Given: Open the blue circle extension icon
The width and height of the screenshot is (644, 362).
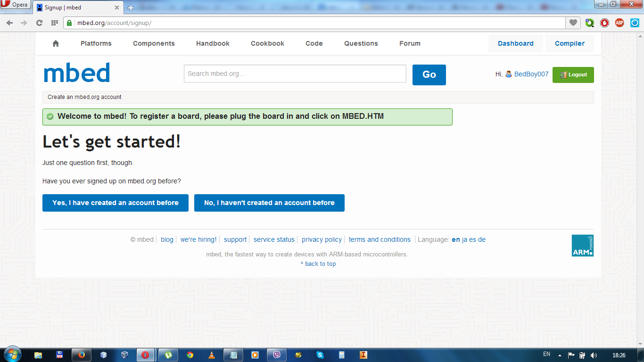Looking at the screenshot, I should pyautogui.click(x=635, y=23).
